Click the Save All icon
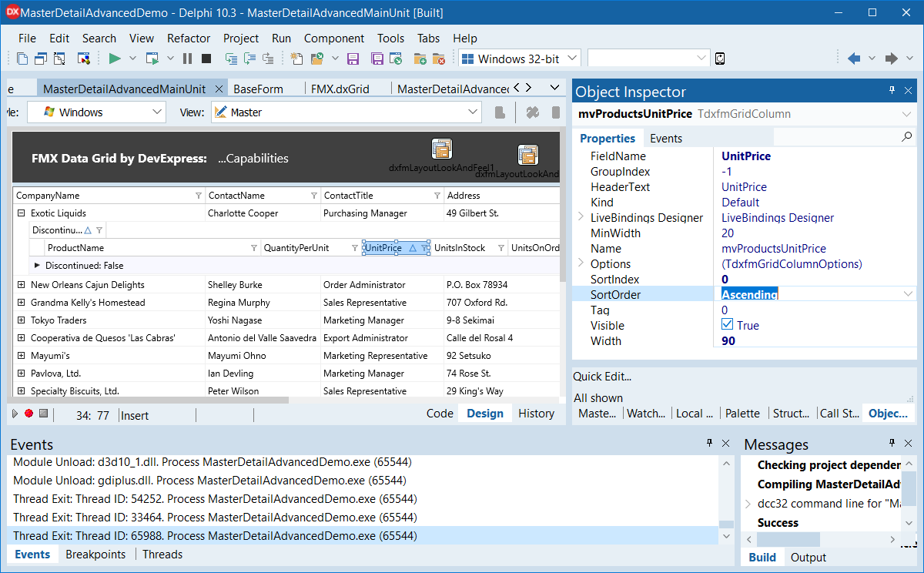 point(377,59)
